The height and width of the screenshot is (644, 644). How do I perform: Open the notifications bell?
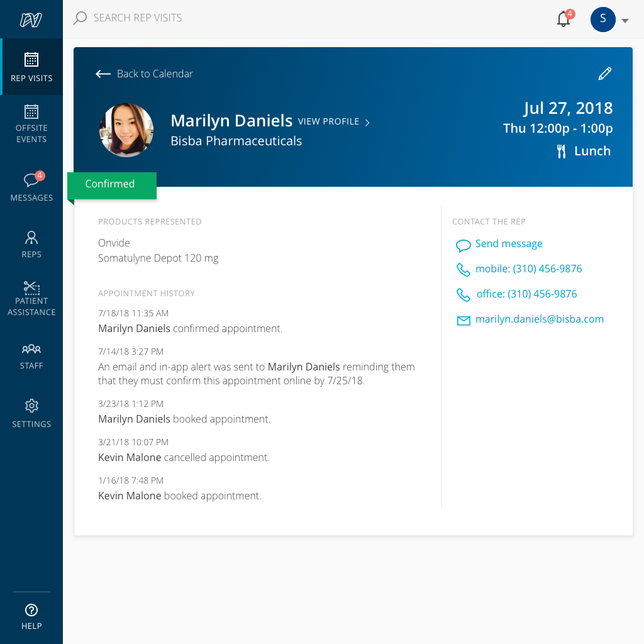pos(562,19)
